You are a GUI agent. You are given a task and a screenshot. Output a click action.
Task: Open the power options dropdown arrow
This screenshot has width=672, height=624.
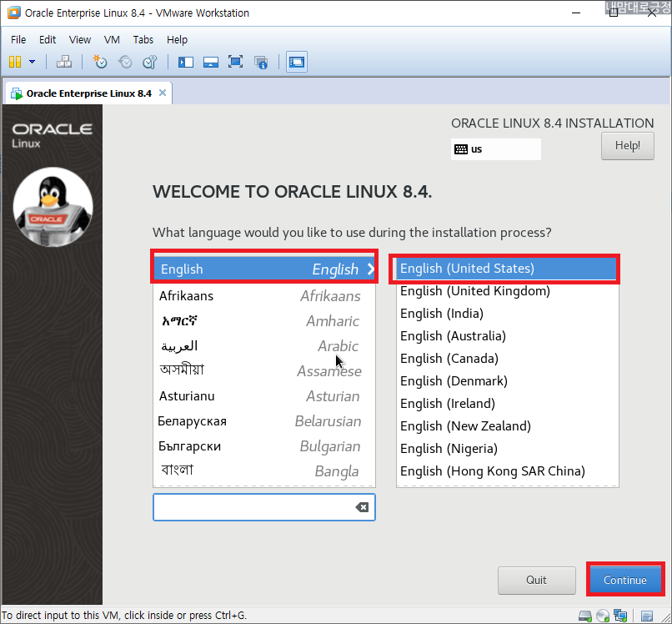pyautogui.click(x=33, y=62)
